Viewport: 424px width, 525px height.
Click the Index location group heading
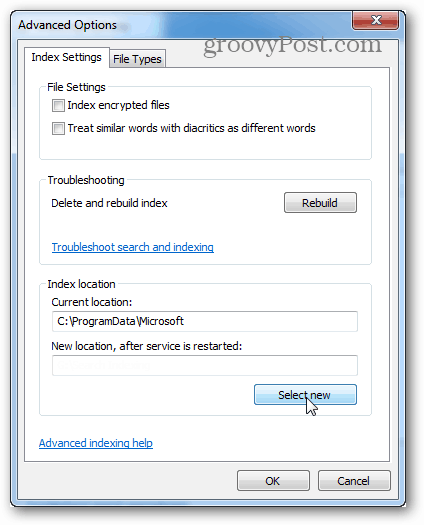pyautogui.click(x=81, y=284)
